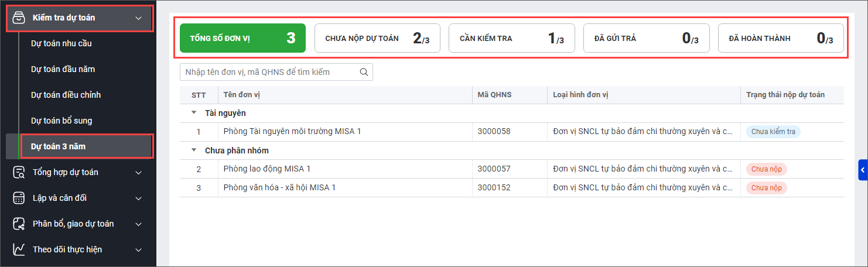Open Phòng Tài nguyên môi trường MISA 1 row
The image size is (868, 267).
pyautogui.click(x=292, y=132)
